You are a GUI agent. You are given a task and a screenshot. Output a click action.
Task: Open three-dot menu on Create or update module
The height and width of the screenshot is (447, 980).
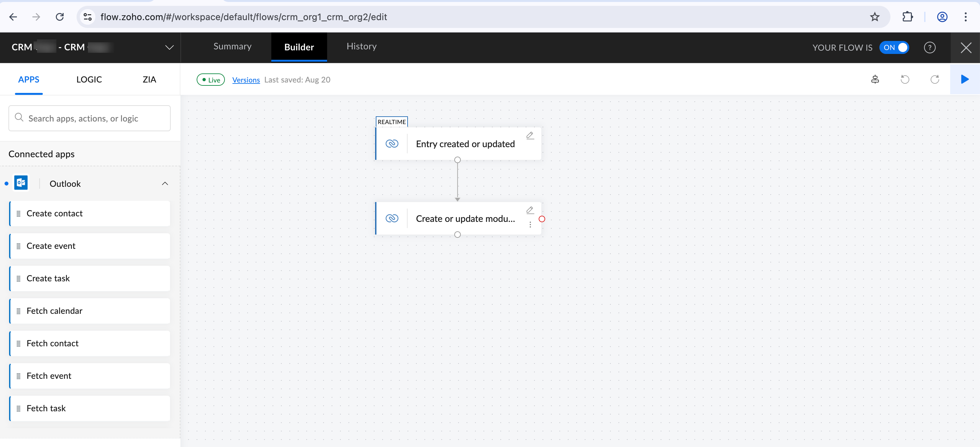tap(530, 225)
